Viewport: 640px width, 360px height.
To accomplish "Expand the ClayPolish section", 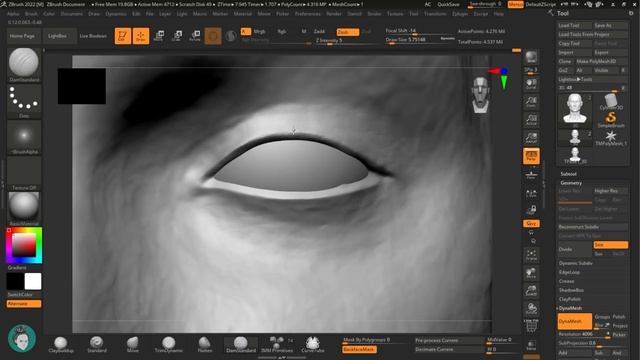I will (x=570, y=299).
